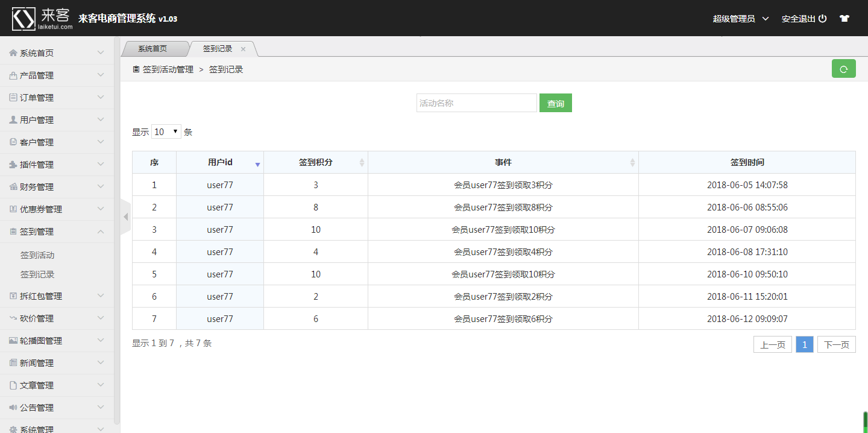Click the 财务管理 sidebar icon
Image resolution: width=868 pixels, height=433 pixels.
[x=13, y=187]
